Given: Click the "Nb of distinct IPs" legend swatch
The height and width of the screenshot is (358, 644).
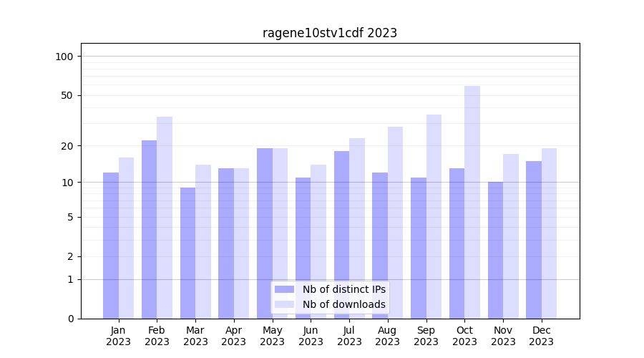Looking at the screenshot, I should (x=284, y=289).
